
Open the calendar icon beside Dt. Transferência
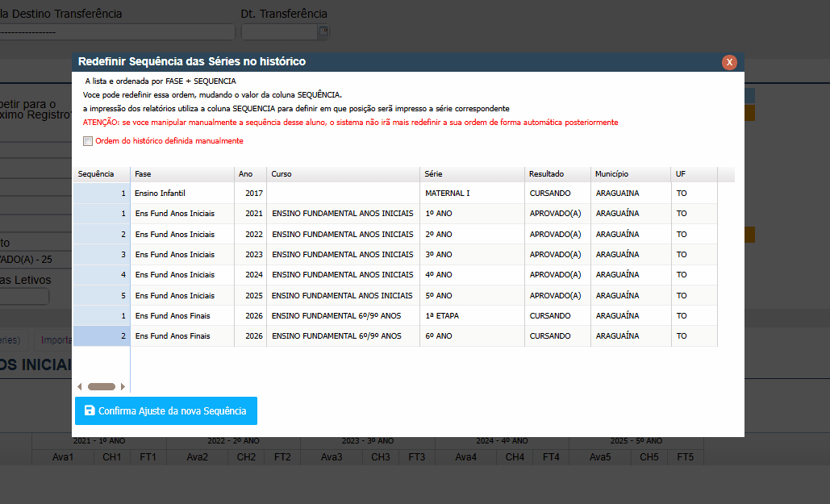pos(323,32)
